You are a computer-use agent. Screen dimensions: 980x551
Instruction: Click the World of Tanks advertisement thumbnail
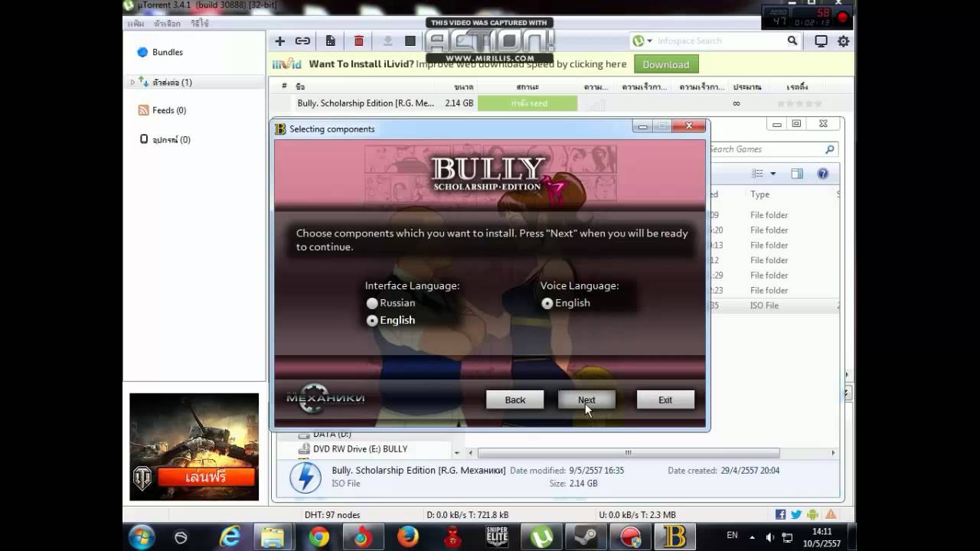coord(194,447)
